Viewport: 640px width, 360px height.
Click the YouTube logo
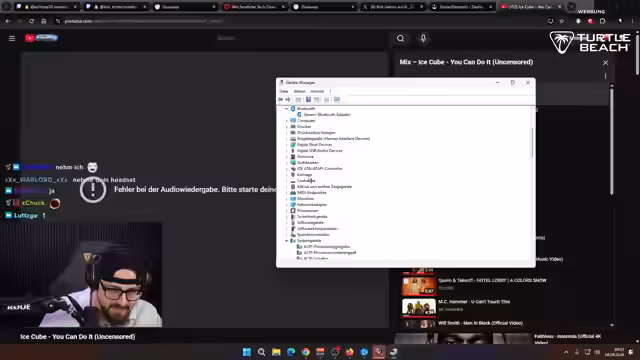[x=41, y=38]
